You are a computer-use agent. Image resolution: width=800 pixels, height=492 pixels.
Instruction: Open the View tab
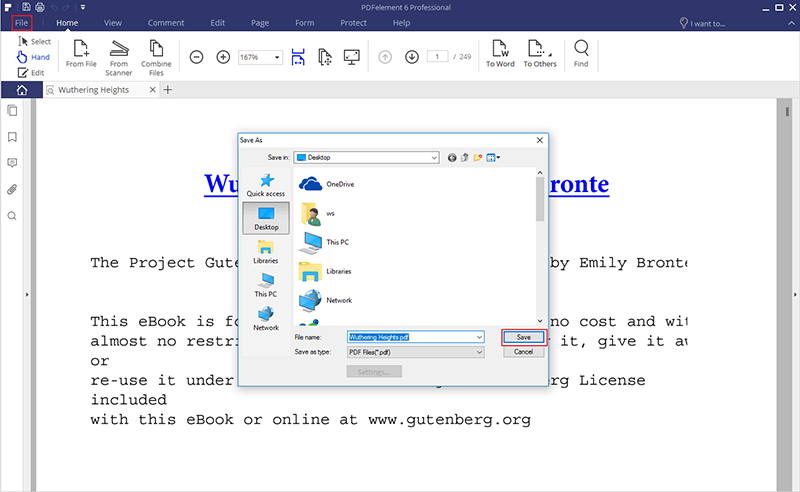(113, 23)
